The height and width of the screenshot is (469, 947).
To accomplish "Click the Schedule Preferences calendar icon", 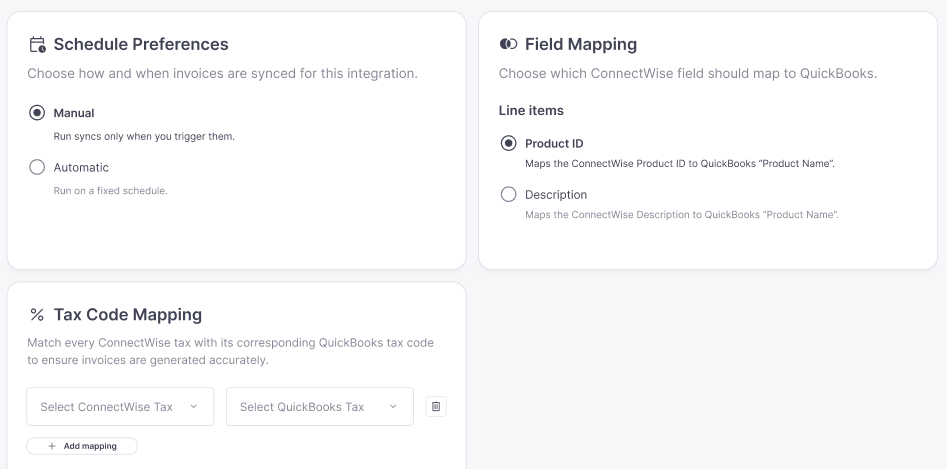I will (37, 45).
